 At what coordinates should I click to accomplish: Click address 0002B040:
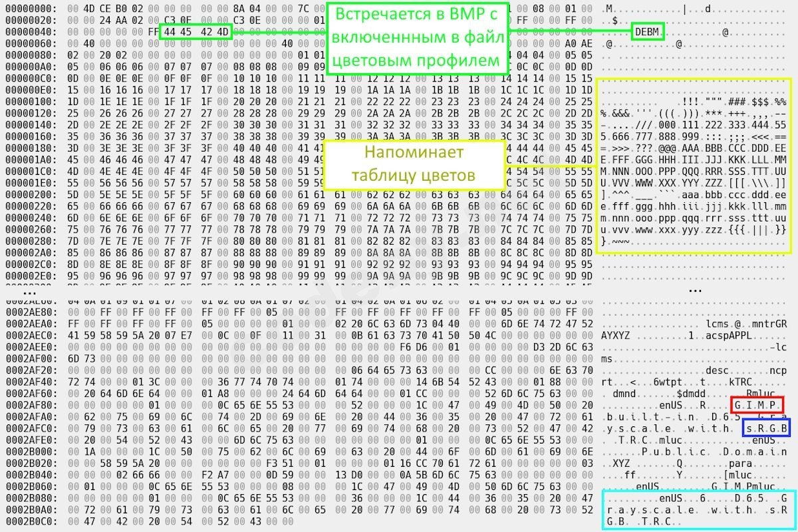(x=31, y=475)
